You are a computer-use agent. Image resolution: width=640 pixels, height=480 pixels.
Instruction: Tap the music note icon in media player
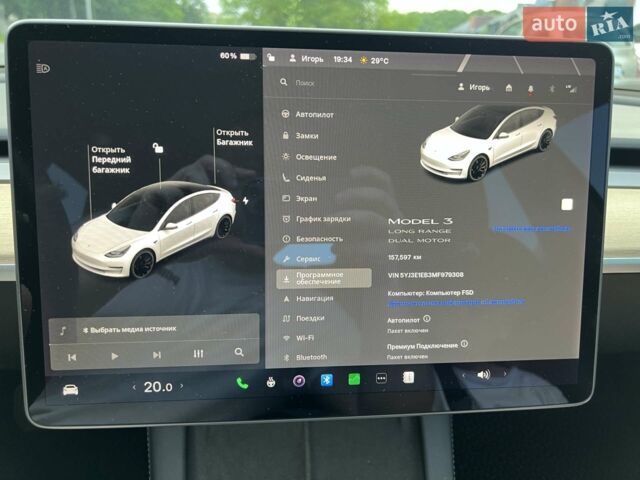(x=63, y=331)
